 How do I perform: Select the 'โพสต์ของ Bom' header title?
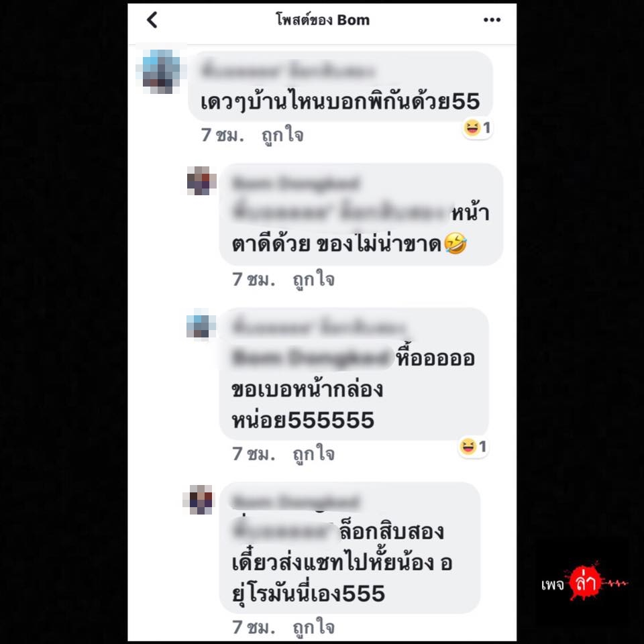[323, 19]
